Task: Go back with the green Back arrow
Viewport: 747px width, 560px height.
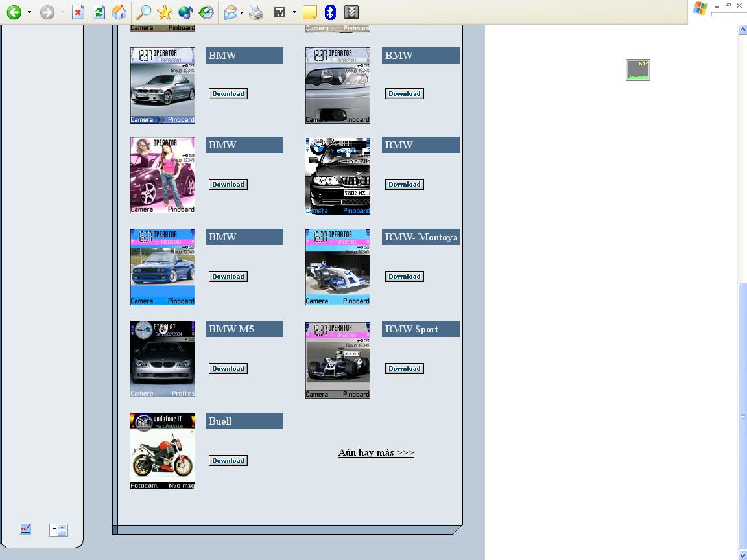Action: coord(14,12)
